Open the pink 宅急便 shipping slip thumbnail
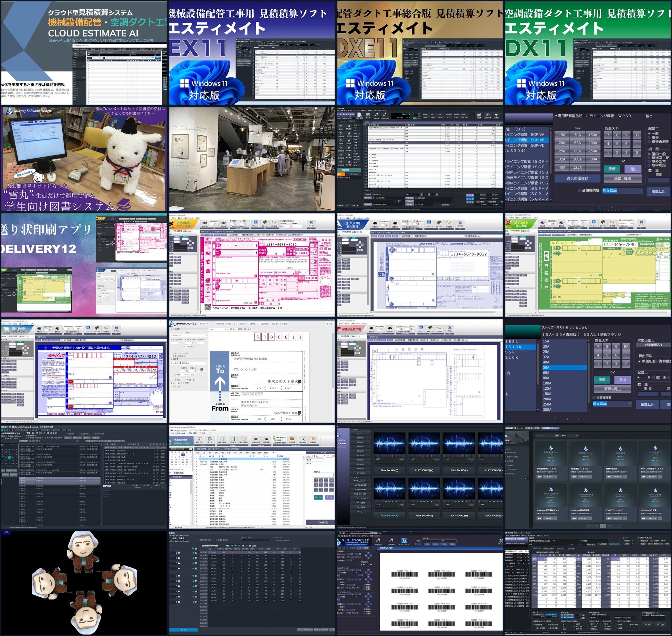672x636 pixels. tap(252, 265)
